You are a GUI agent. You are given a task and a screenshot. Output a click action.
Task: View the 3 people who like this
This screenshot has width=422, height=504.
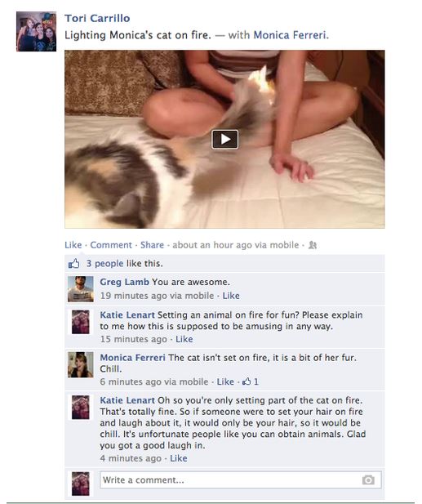(x=104, y=264)
